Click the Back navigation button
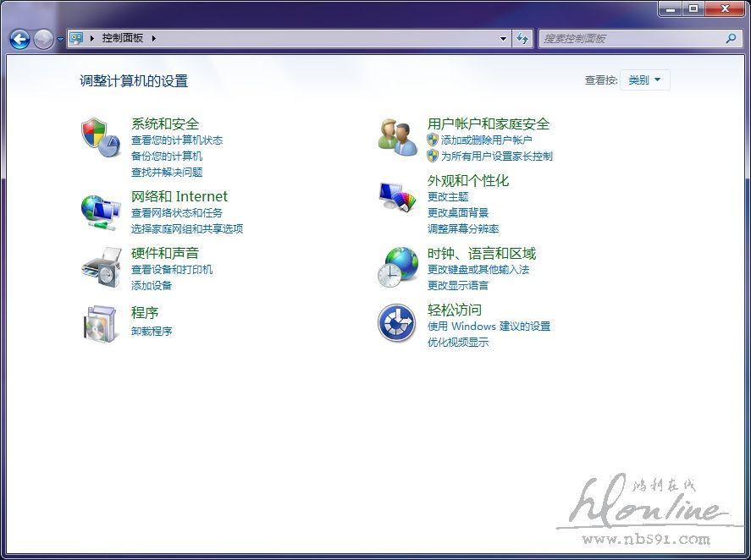 tap(19, 38)
